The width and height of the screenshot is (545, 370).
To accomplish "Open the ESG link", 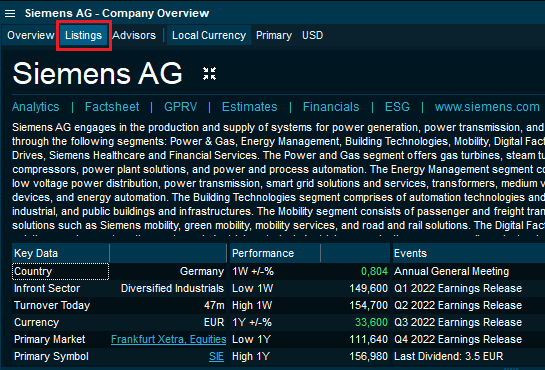I will tap(397, 107).
